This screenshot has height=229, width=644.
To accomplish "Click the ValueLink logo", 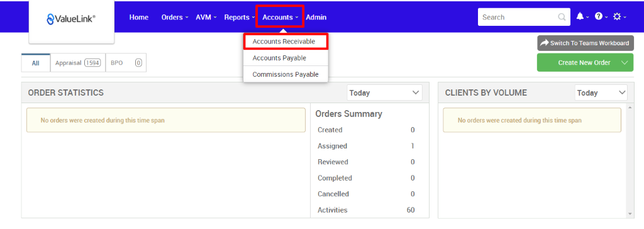I will [x=71, y=18].
